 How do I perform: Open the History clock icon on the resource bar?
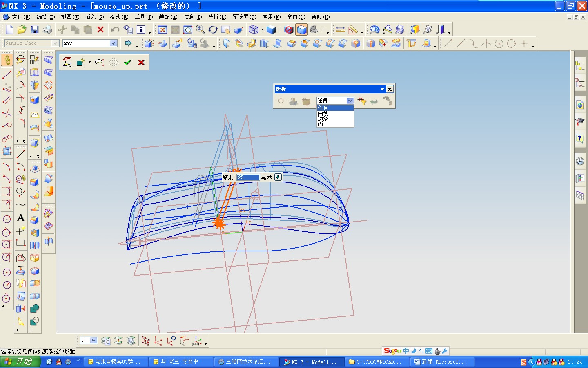point(580,161)
